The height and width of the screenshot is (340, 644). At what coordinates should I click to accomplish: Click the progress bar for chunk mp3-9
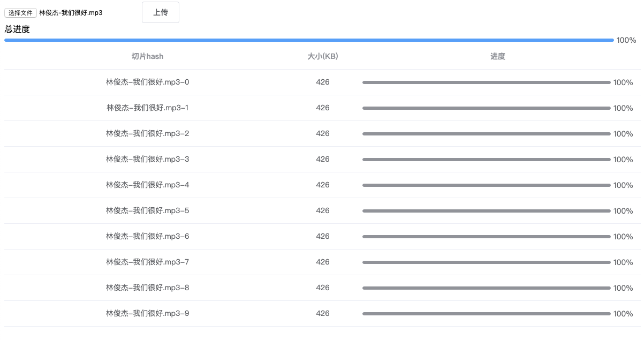(486, 314)
